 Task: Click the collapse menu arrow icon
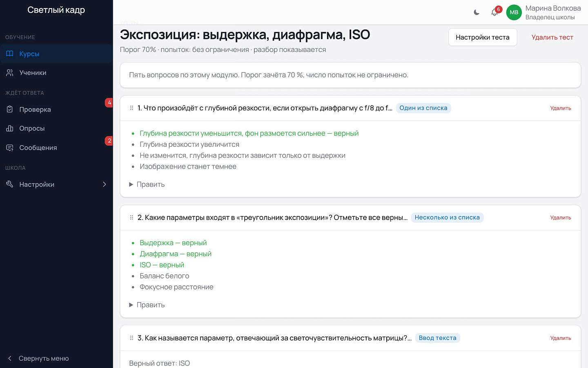point(10,358)
